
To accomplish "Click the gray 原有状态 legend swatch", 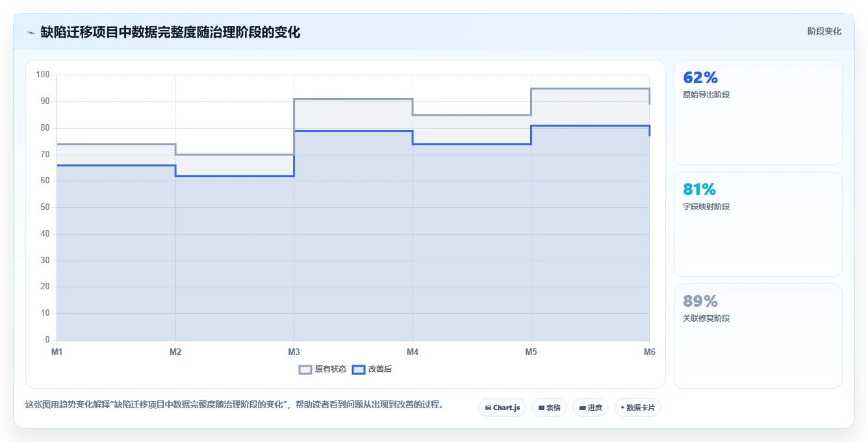I will point(305,369).
